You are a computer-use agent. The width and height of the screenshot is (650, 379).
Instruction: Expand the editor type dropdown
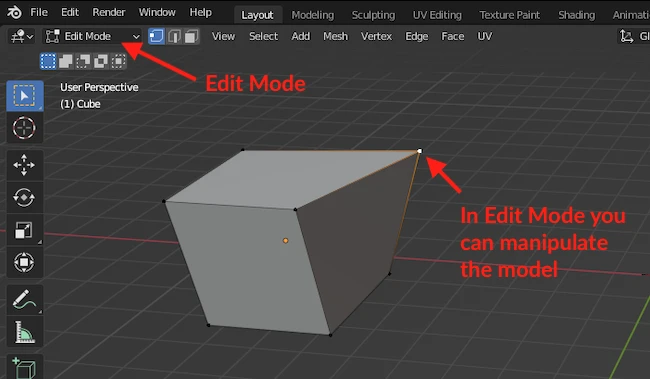[22, 36]
